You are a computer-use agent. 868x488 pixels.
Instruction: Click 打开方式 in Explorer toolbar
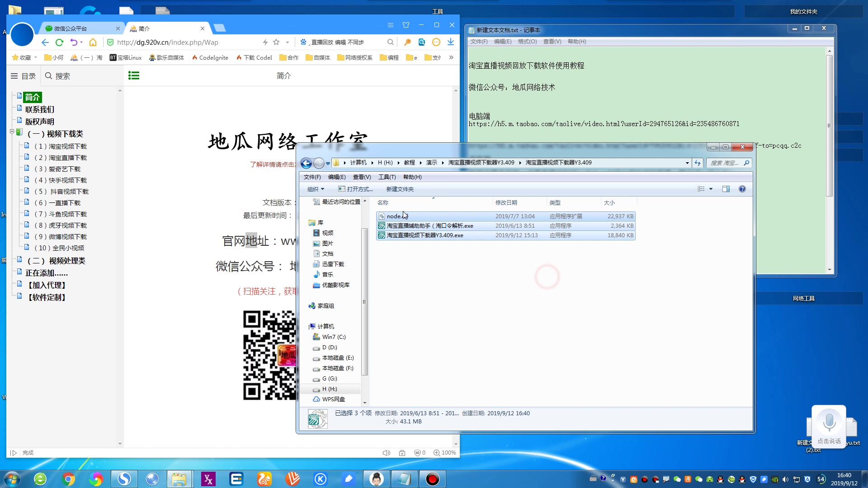pos(356,189)
